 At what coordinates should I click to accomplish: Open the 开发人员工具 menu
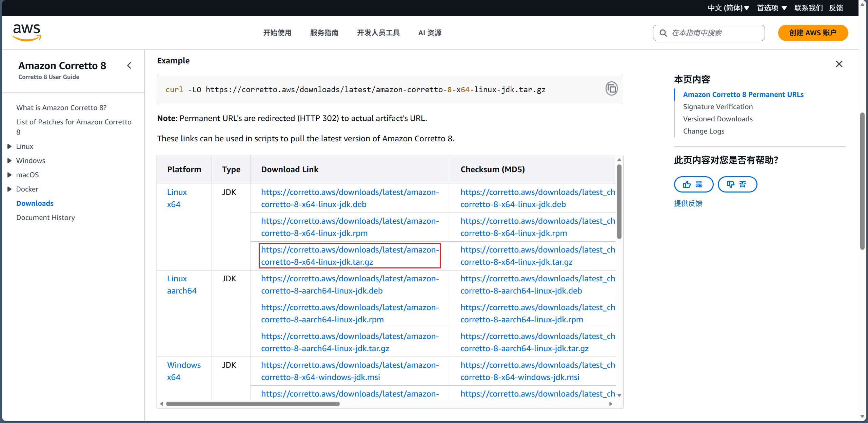[378, 33]
